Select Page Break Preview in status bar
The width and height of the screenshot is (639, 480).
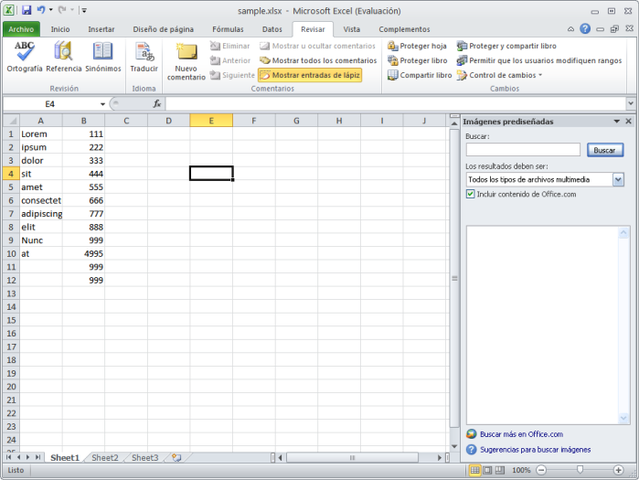[x=500, y=470]
